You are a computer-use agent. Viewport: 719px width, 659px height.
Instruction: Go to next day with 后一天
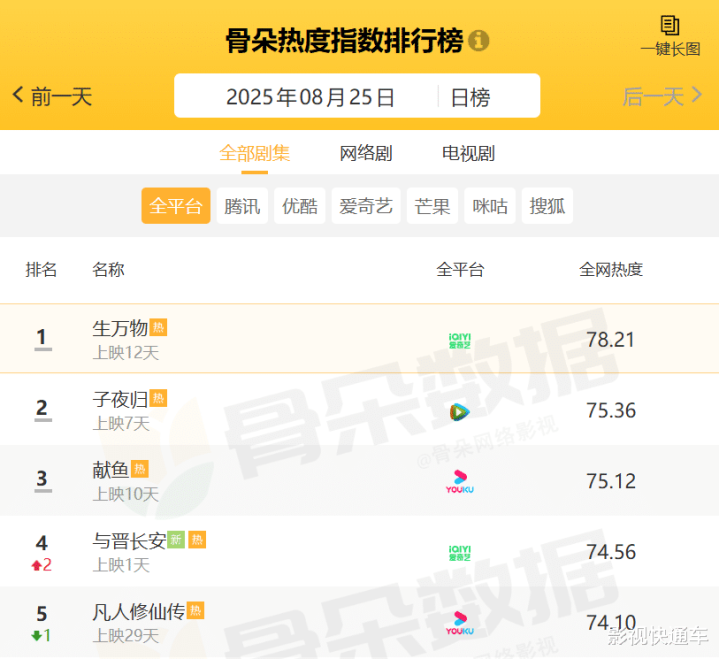coord(662,96)
